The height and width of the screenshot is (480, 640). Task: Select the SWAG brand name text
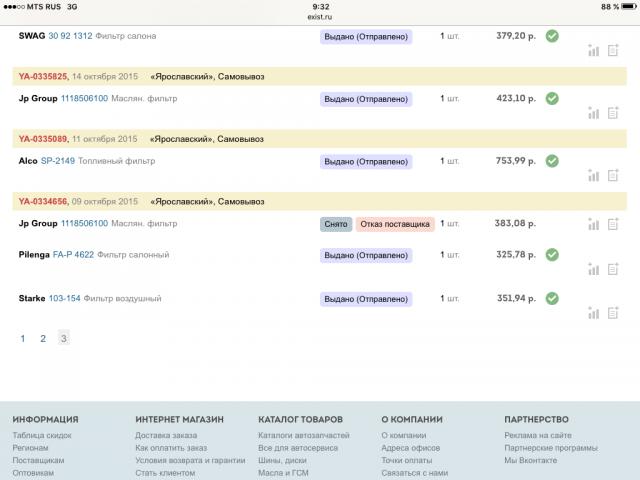32,36
